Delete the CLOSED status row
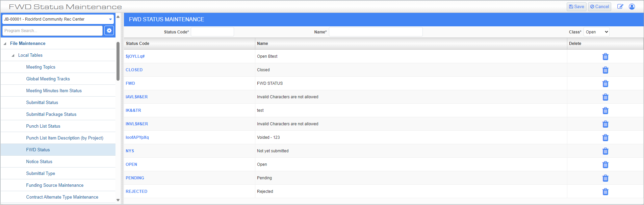 tap(605, 70)
